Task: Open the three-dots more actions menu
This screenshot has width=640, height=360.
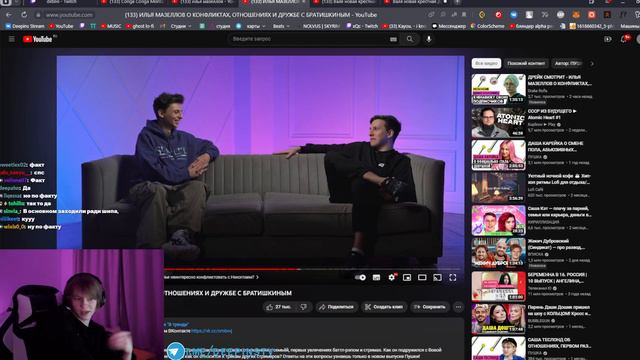Action: (x=458, y=307)
